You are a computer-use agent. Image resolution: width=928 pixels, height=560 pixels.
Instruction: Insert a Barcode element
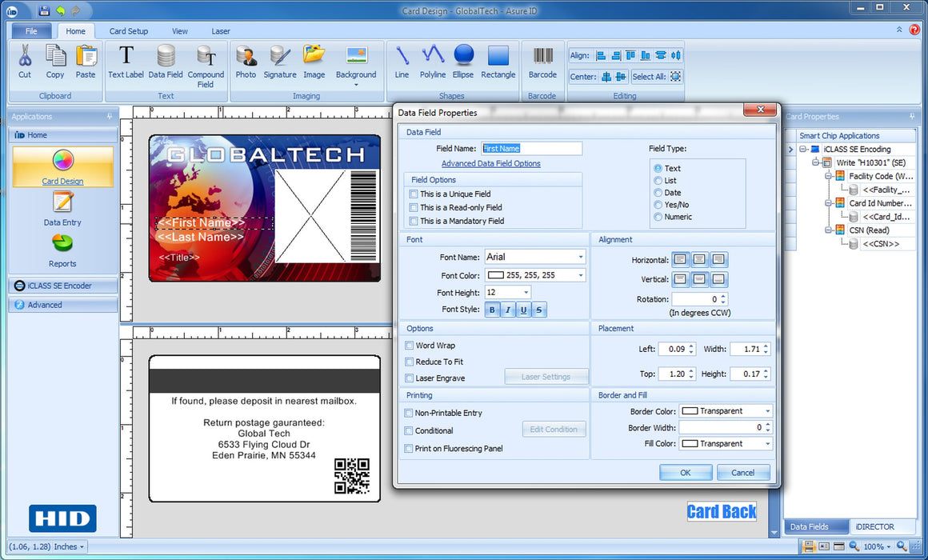click(x=542, y=62)
